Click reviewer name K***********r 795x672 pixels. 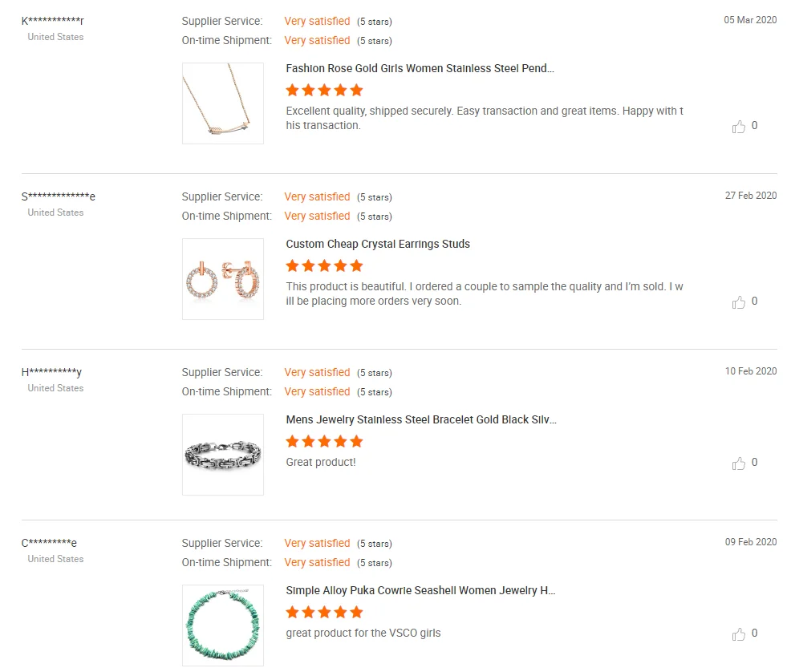53,21
